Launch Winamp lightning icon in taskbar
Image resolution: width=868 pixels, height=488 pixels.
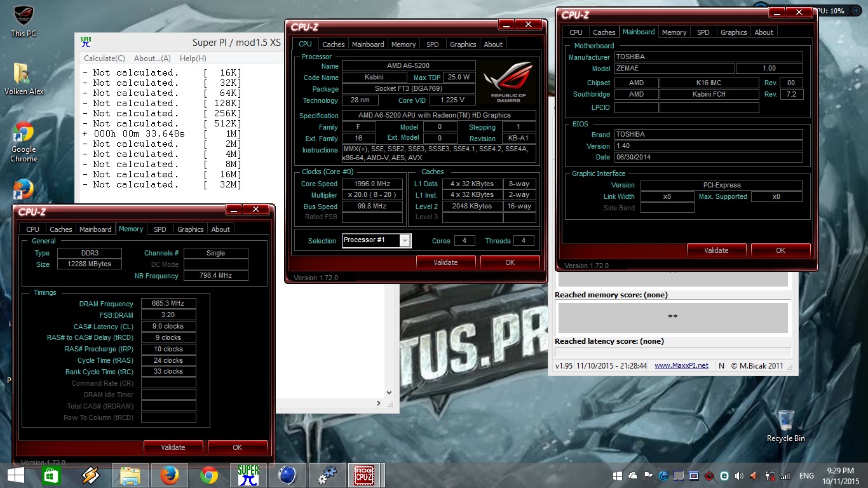coord(91,475)
